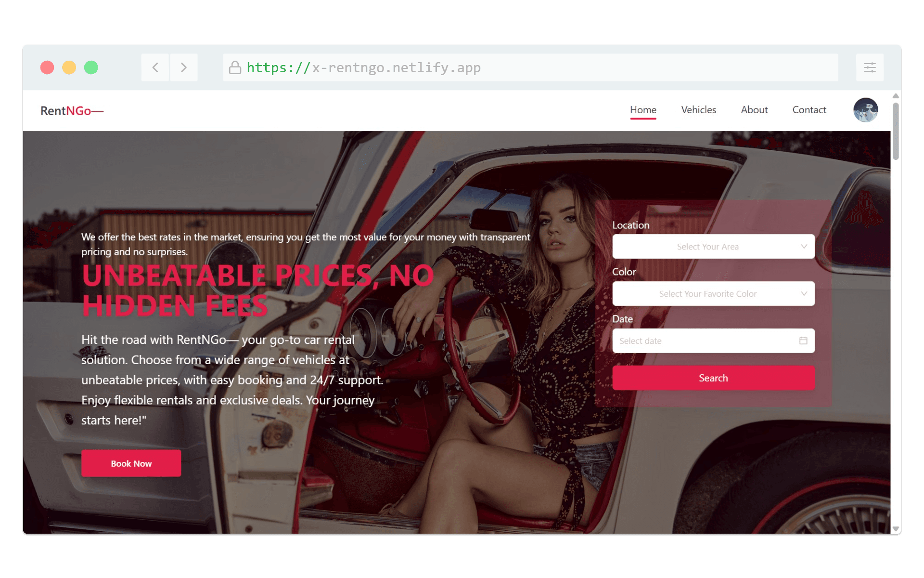Open the Vehicles navigation tab
924x578 pixels.
coord(698,109)
